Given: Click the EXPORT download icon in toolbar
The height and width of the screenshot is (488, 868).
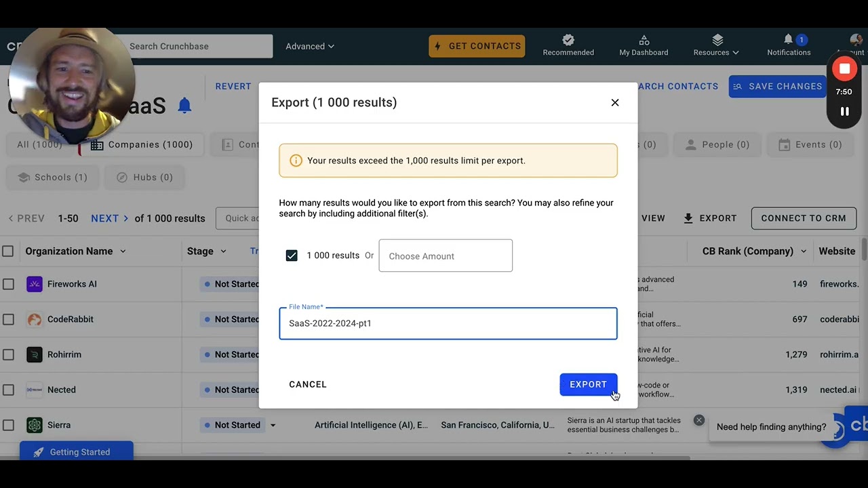Looking at the screenshot, I should click(688, 218).
